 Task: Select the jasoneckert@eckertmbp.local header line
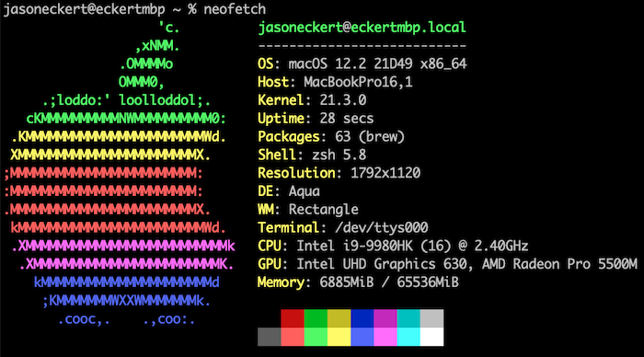(x=362, y=28)
